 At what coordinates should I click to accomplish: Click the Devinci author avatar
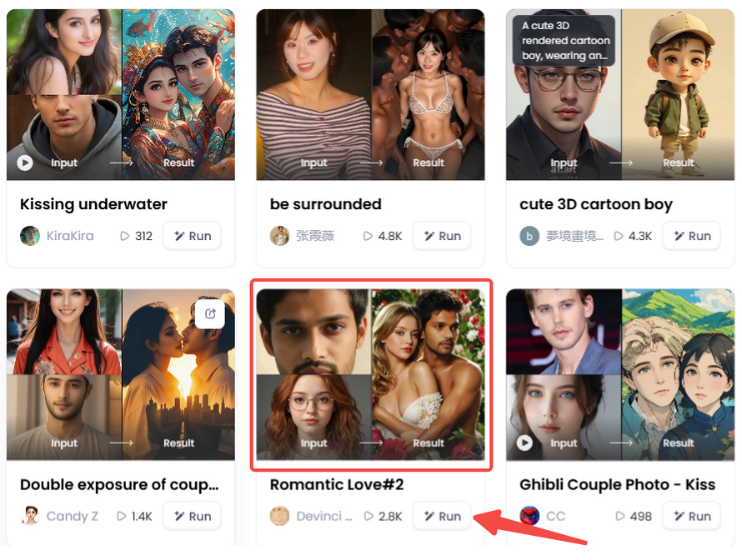coord(280,516)
